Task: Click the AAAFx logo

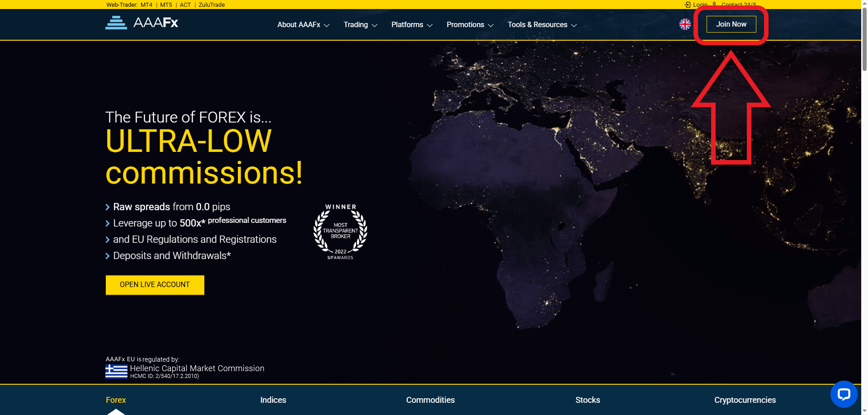Action: tap(142, 23)
